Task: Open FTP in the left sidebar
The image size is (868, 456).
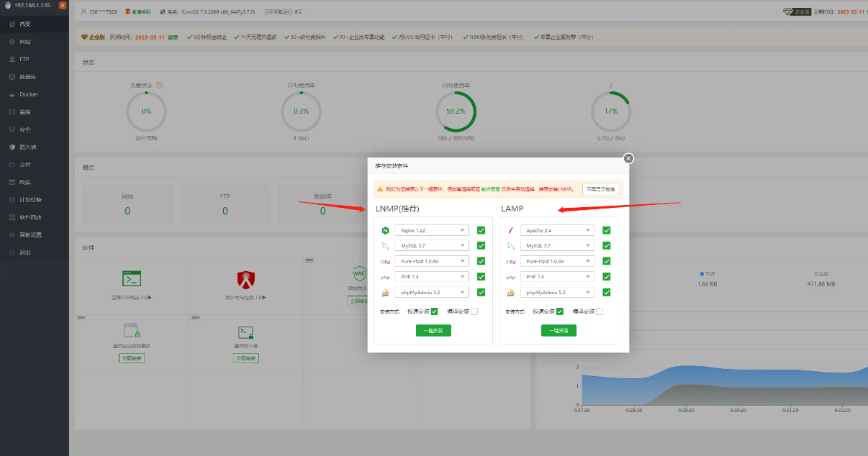Action: [x=24, y=59]
